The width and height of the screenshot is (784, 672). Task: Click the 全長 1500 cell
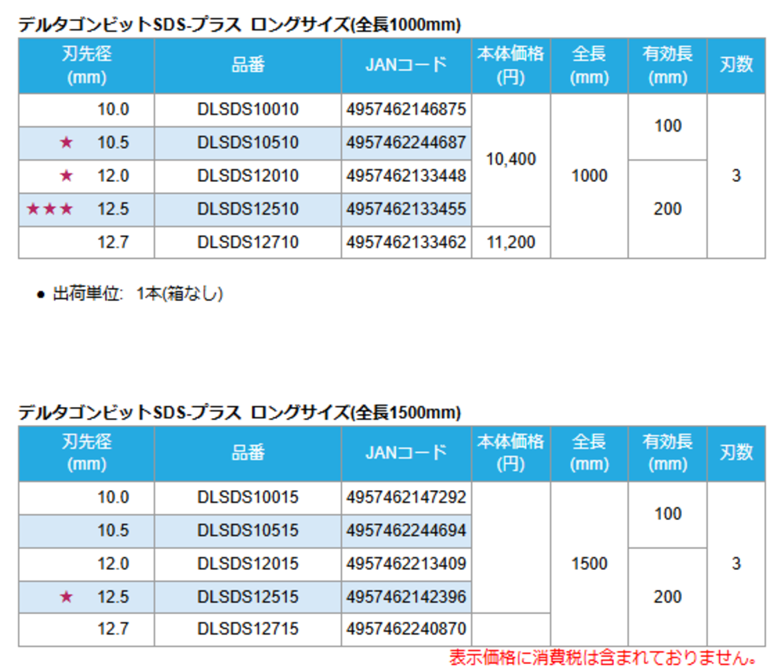[590, 564]
